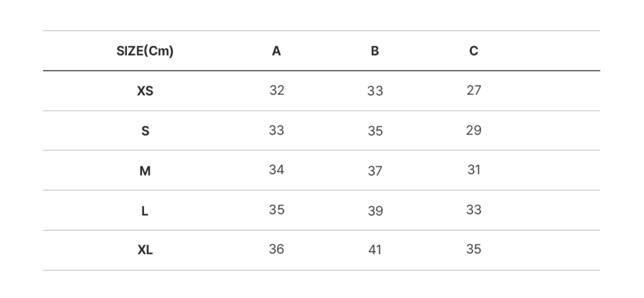Select the column A header
Viewport: 644px width, 298px height.
point(276,51)
